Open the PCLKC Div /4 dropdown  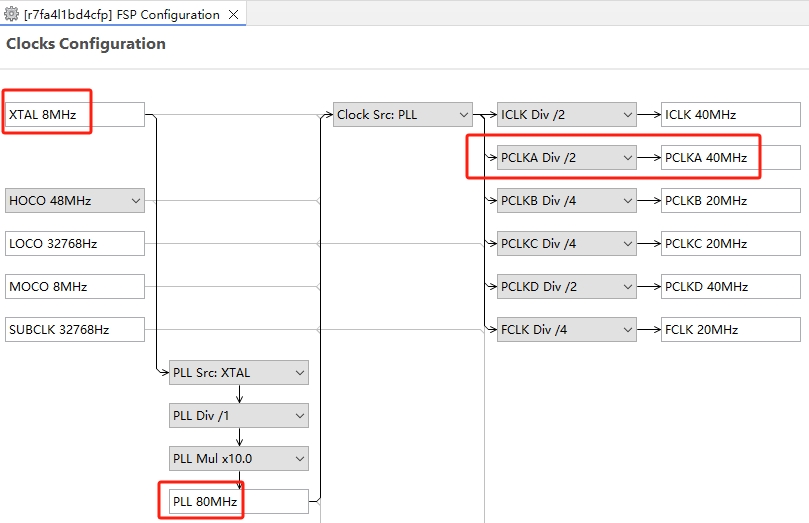567,243
